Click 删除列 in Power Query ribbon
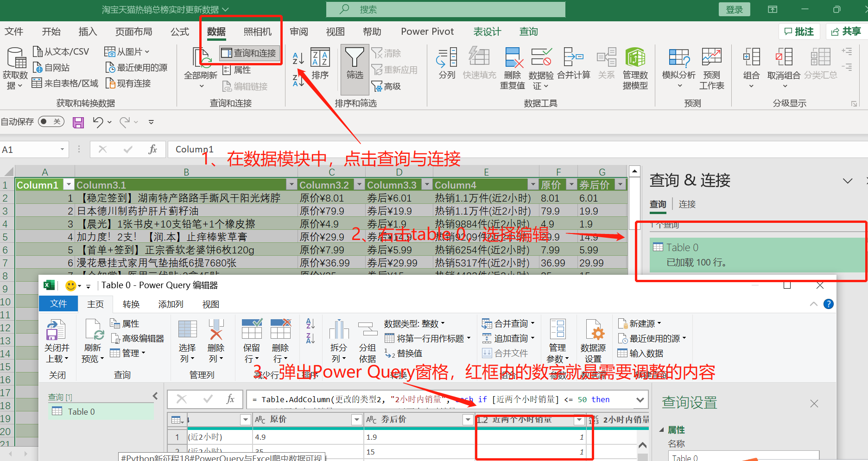Viewport: 868px width, 461px height. (216, 342)
